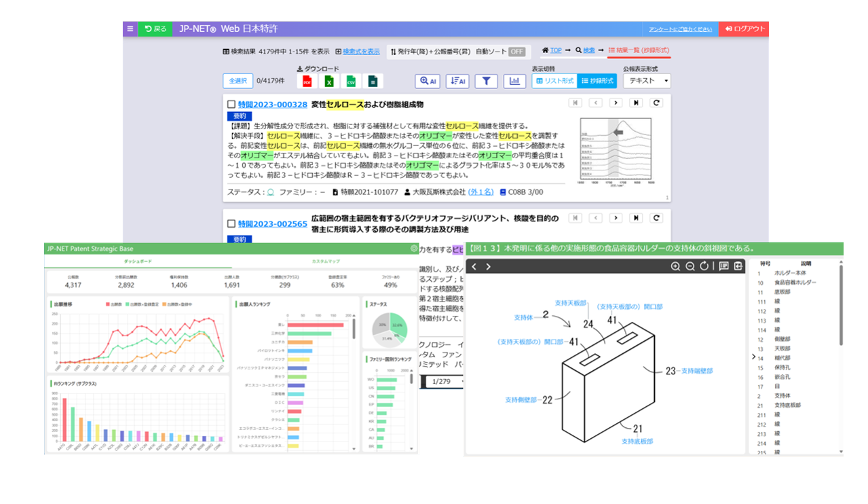
Task: Activate the AI sorting function
Action: [457, 81]
